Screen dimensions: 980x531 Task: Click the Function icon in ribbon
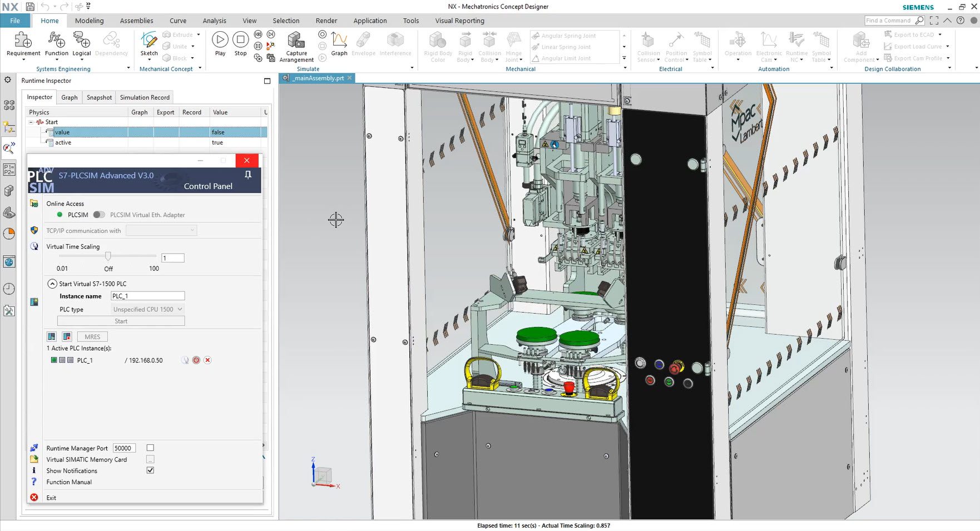click(x=57, y=40)
